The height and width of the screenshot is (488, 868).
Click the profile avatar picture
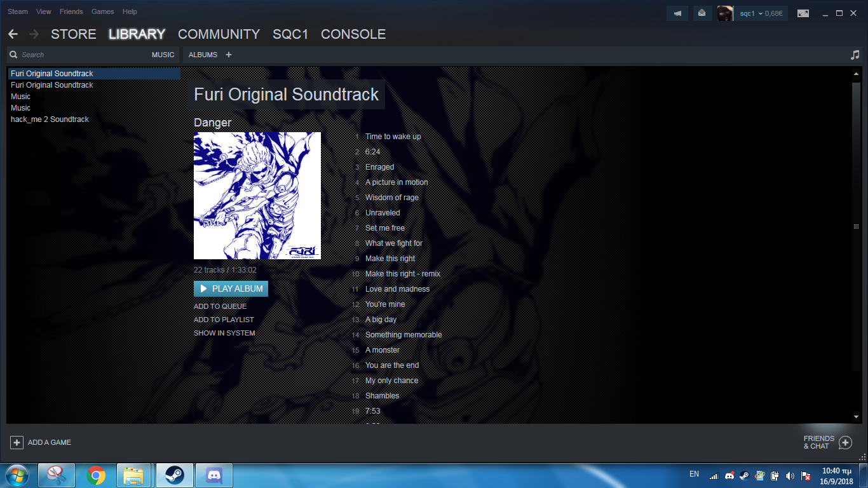[x=725, y=13]
